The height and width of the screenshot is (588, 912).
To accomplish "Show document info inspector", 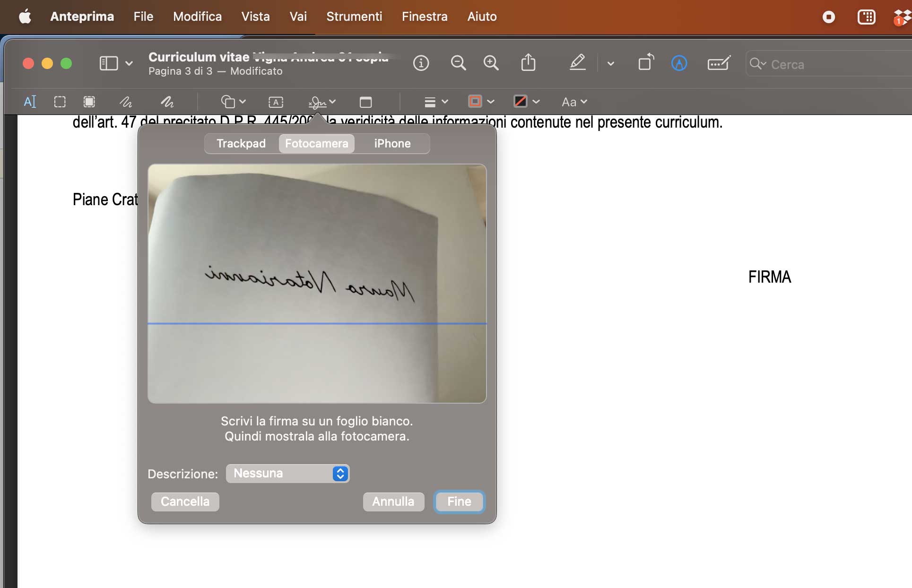I will pyautogui.click(x=421, y=63).
